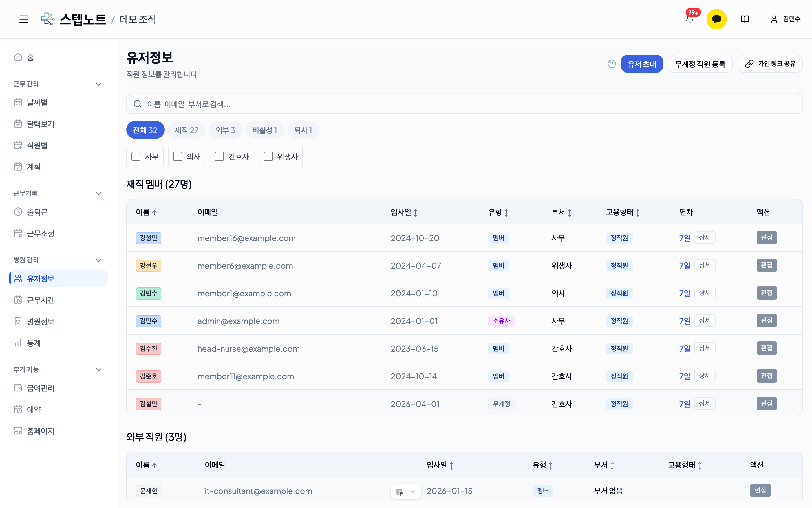812x508 pixels.
Task: Select the 외부 3 tab
Action: [225, 130]
